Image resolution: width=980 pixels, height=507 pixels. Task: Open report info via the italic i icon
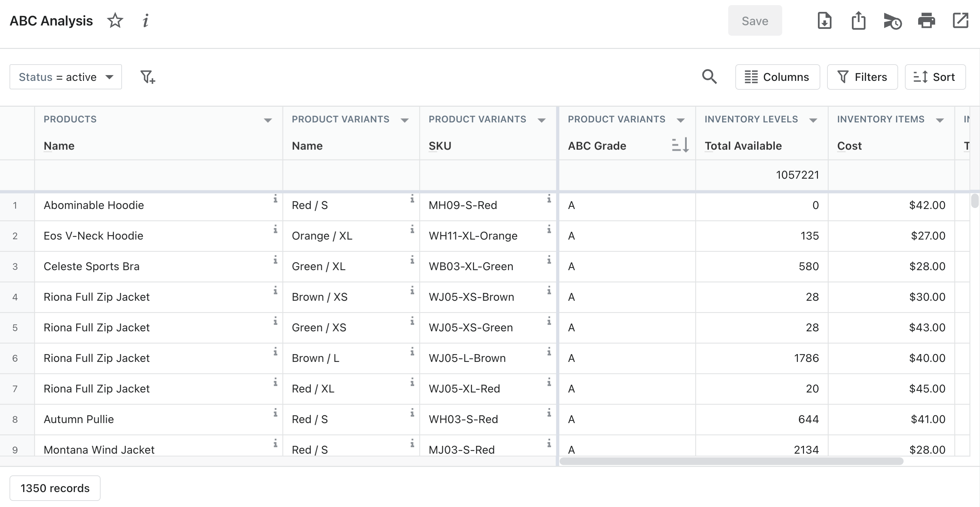pyautogui.click(x=145, y=20)
